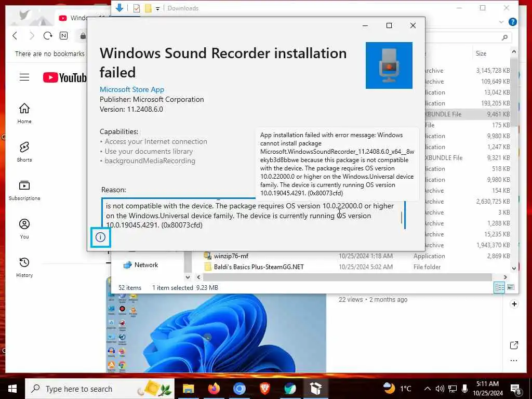This screenshot has height=399, width=532.
Task: Select Network in the navigation pane
Action: (x=146, y=265)
